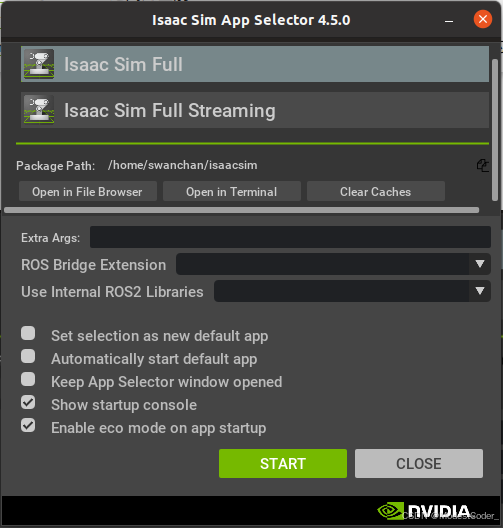Check Automatically start default app

pos(28,356)
